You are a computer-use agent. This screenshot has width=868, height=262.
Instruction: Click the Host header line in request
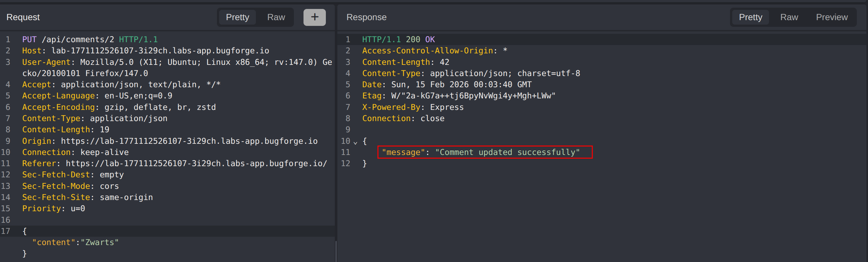point(145,50)
